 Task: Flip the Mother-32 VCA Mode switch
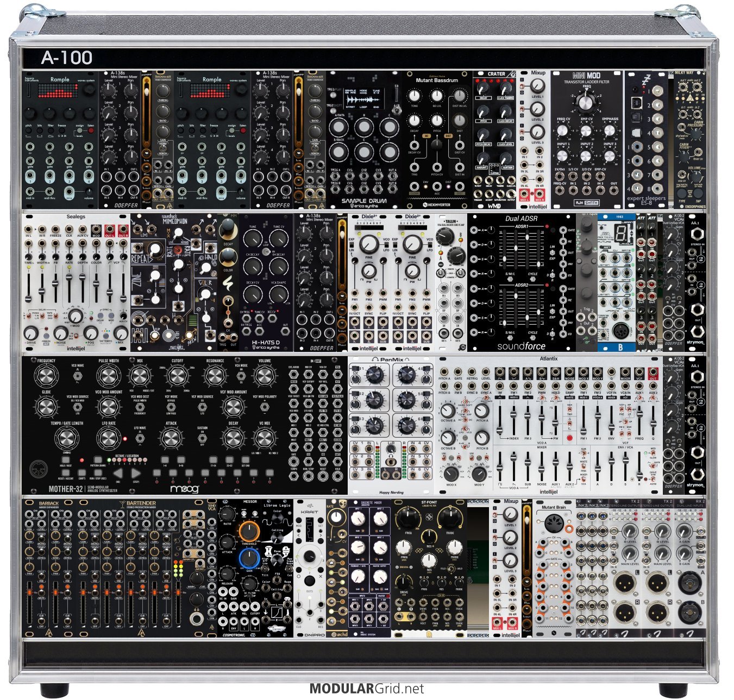[x=241, y=376]
